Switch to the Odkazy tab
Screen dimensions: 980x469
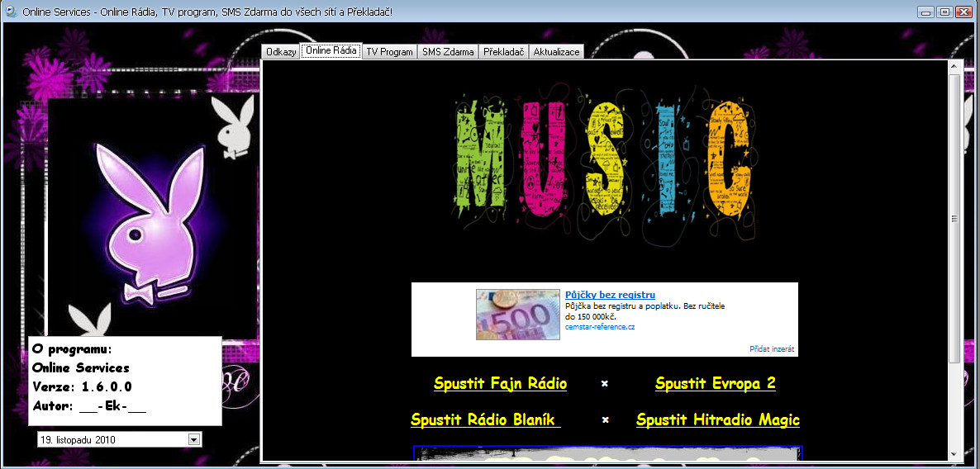tap(281, 52)
